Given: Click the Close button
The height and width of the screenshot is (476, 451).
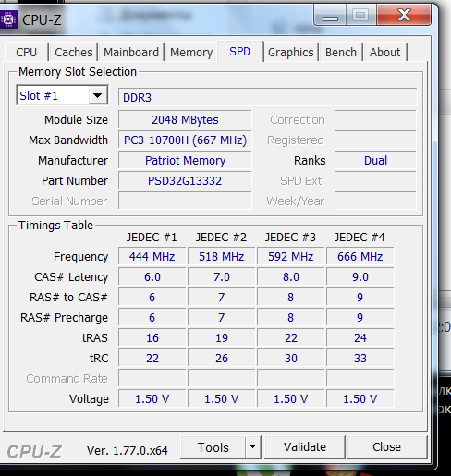Looking at the screenshot, I should point(386,447).
